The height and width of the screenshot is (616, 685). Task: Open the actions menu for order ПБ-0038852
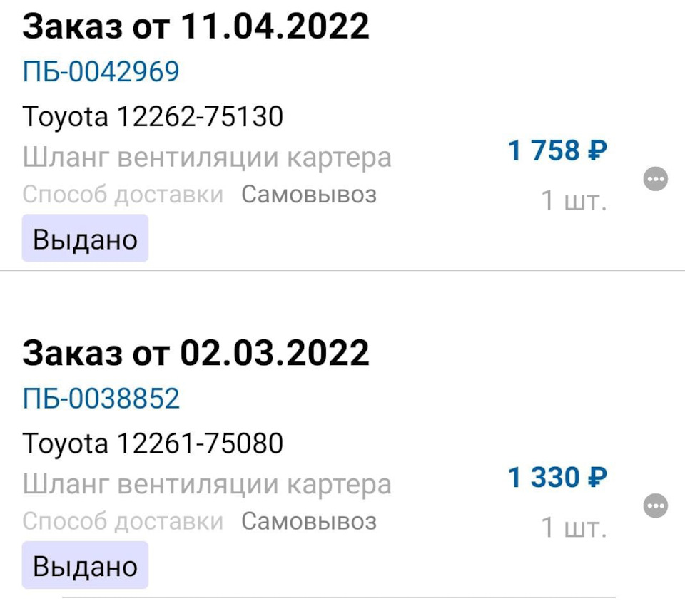656,507
